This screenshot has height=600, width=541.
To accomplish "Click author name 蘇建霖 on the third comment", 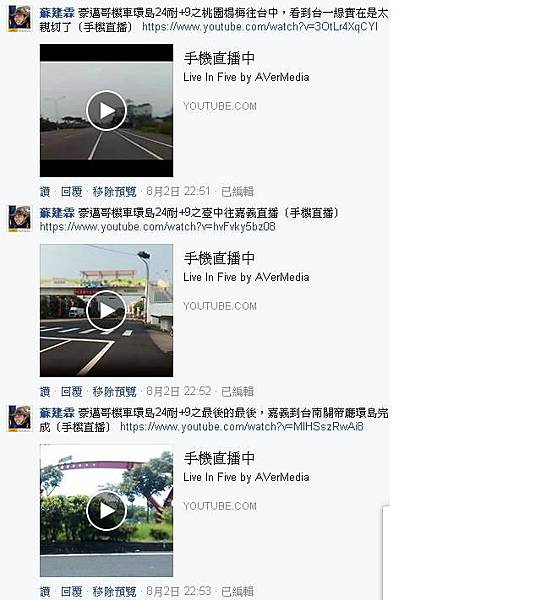I will click(57, 413).
